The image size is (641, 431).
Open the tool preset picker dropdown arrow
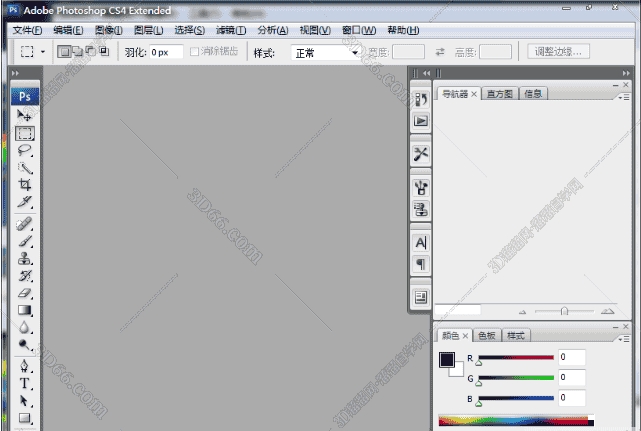click(x=43, y=52)
